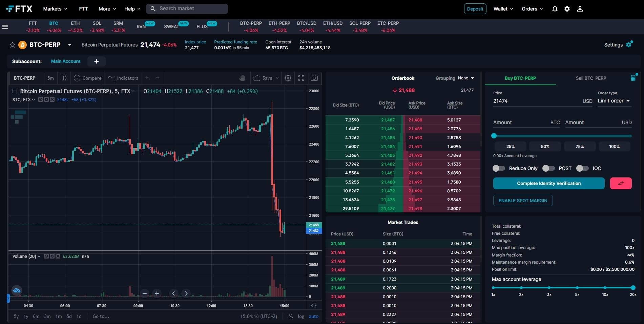
Task: Click the candlestick chart style icon
Action: (x=64, y=78)
